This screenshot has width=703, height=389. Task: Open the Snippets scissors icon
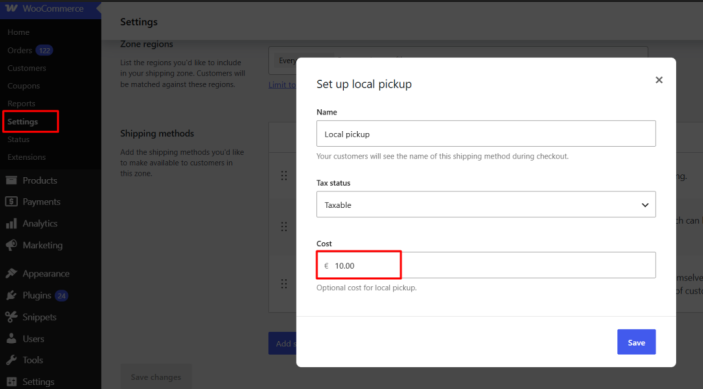(x=11, y=317)
